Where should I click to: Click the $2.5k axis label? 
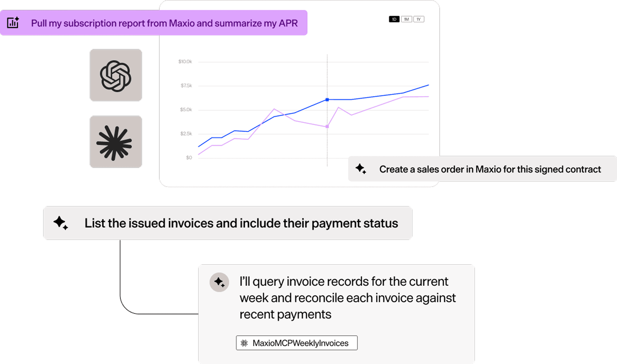(186, 134)
